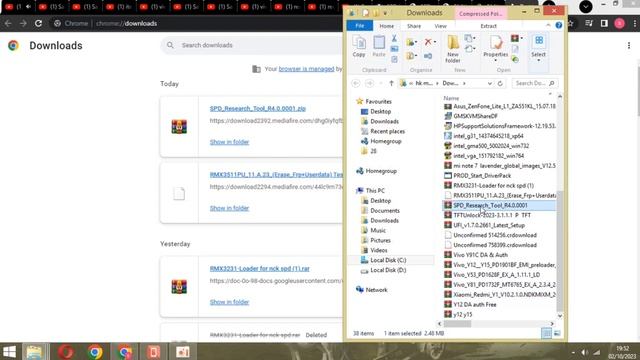The width and height of the screenshot is (640, 360).
Task: Open the Delete dropdown arrow in Organise group
Action: point(435,42)
